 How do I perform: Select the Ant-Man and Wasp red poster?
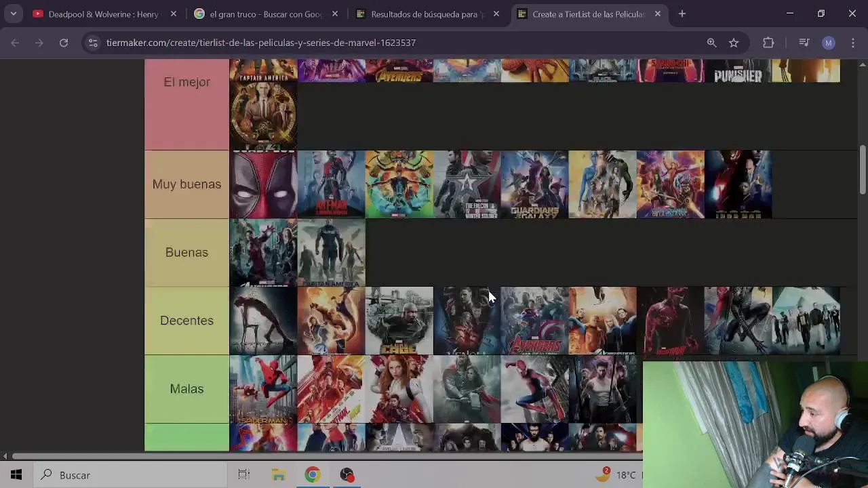pos(331,389)
